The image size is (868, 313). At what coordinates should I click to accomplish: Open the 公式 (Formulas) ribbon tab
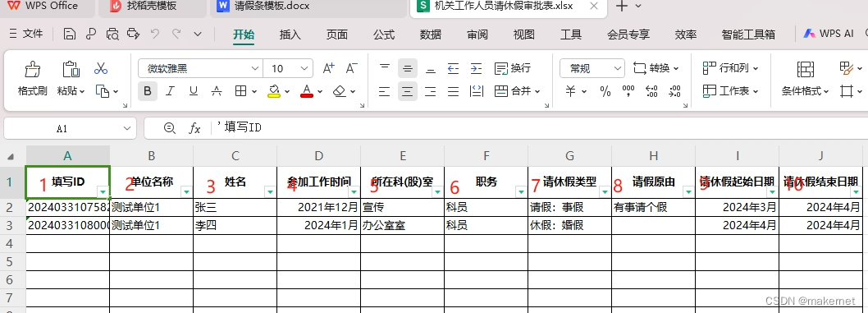(384, 35)
